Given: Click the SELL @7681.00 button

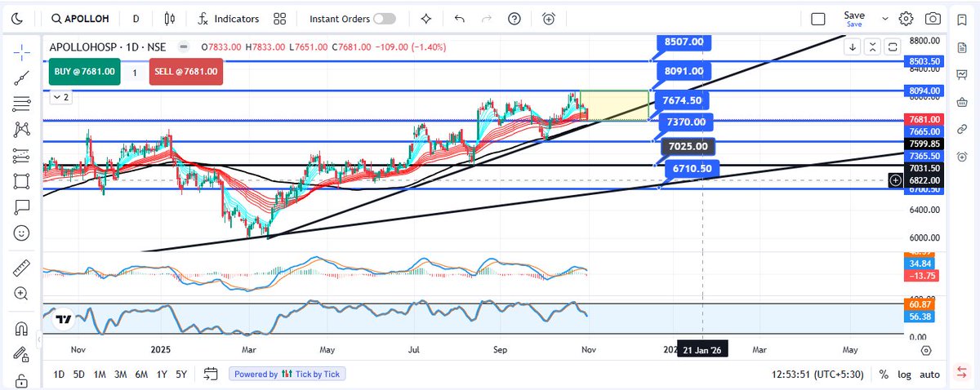Looking at the screenshot, I should [186, 72].
